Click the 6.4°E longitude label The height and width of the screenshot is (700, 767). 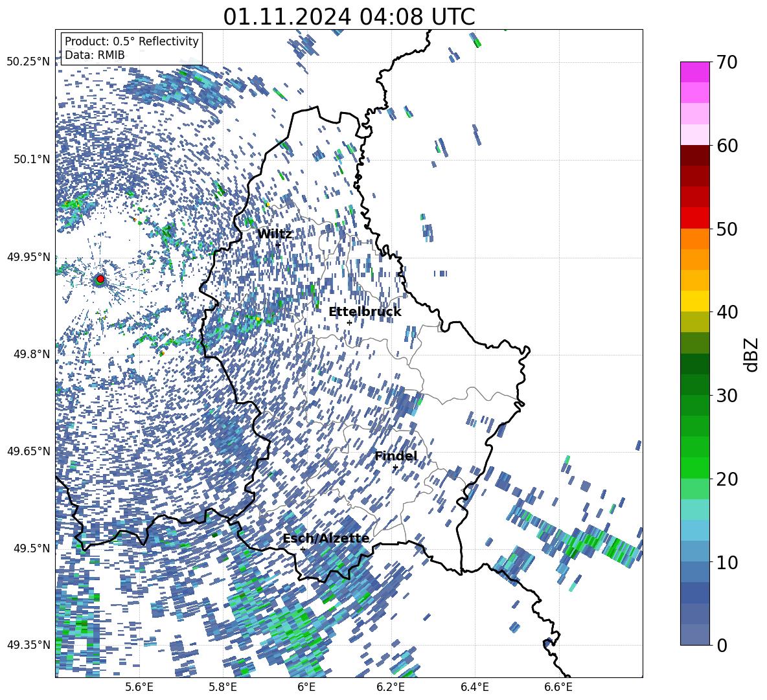pyautogui.click(x=474, y=687)
